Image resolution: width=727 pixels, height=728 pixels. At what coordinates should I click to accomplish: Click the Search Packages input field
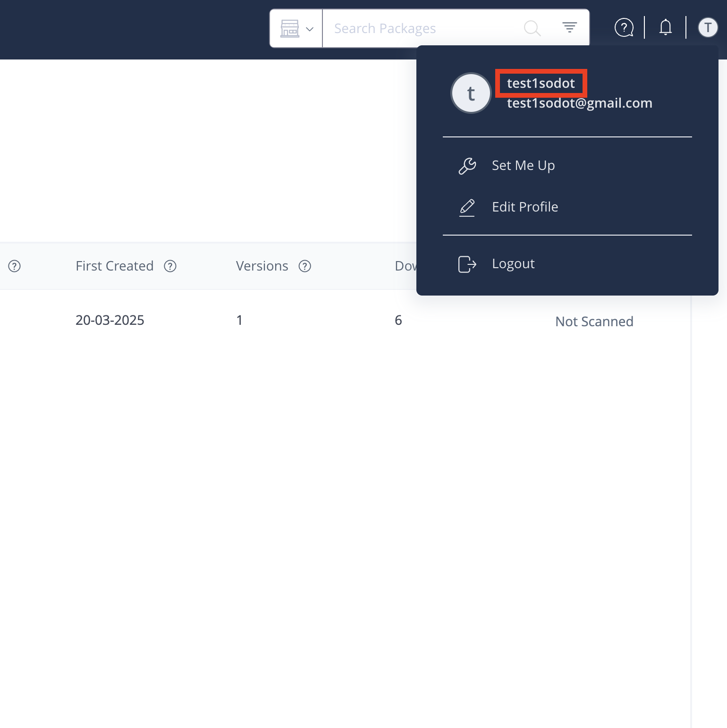[423, 28]
